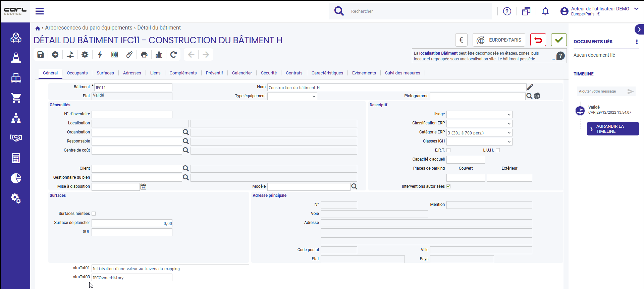Click the shopping cart sidebar icon
Screen dimensions: 644x289
click(x=16, y=98)
